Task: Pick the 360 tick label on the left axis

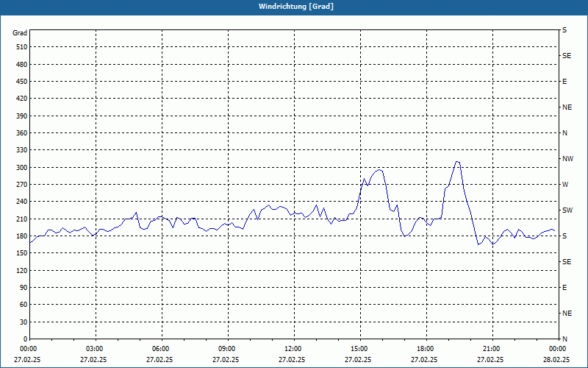Action: tap(22, 133)
